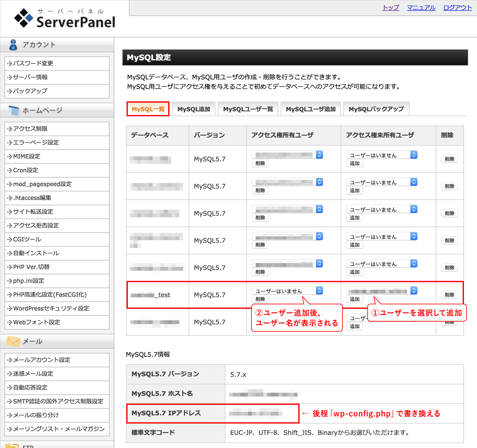
Task: Click the ServerPanel logo
Action: tap(65, 18)
